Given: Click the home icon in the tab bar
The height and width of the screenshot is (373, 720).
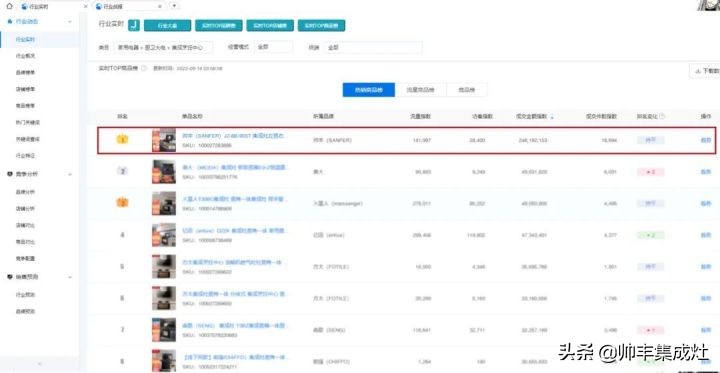Looking at the screenshot, I should pos(10,6).
